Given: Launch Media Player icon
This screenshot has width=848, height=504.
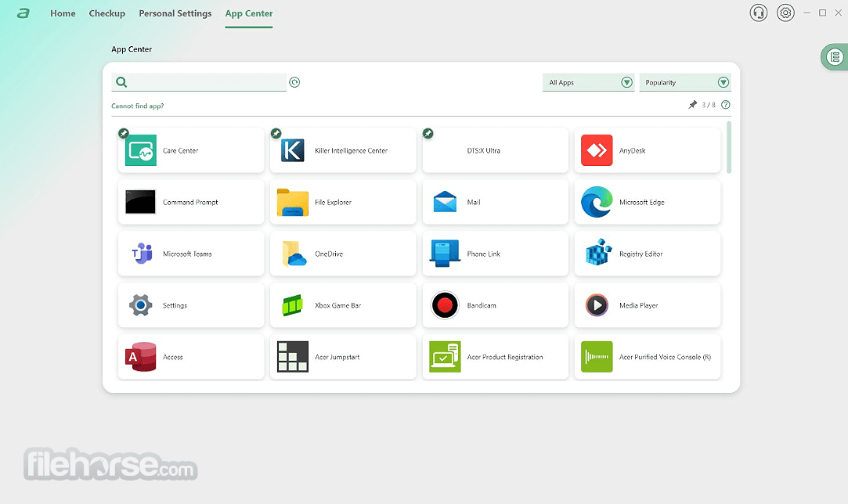Looking at the screenshot, I should [597, 305].
